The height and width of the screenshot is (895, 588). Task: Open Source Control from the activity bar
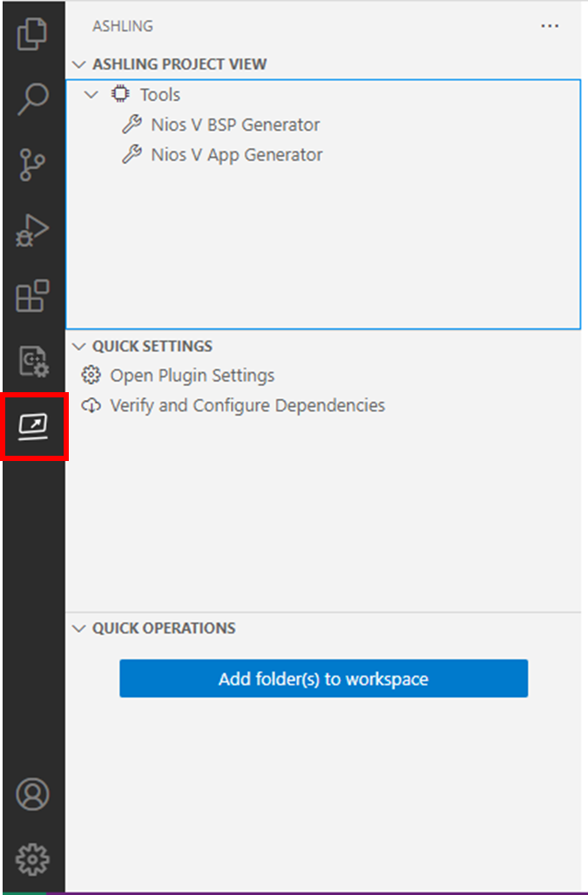(33, 164)
